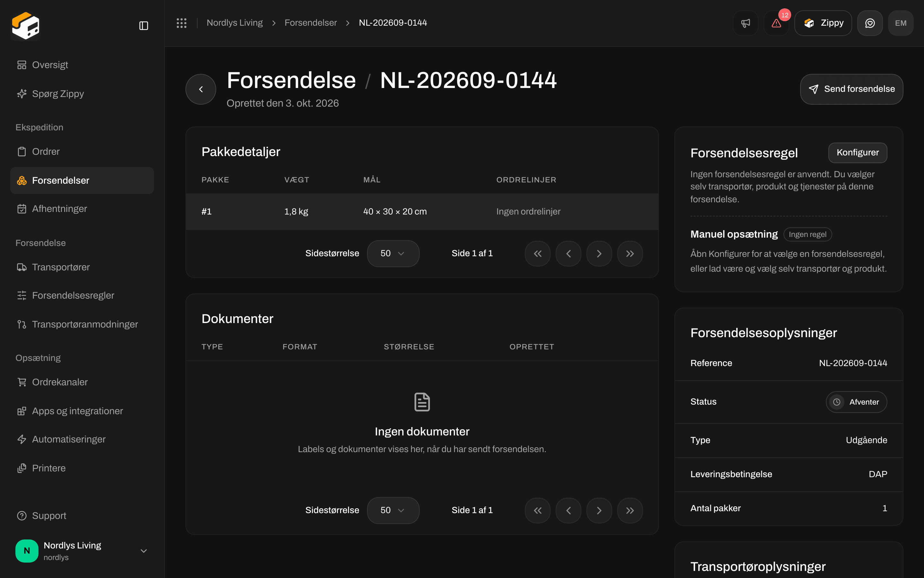
Task: Go to first page in Pakkedetaljer
Action: pos(538,253)
